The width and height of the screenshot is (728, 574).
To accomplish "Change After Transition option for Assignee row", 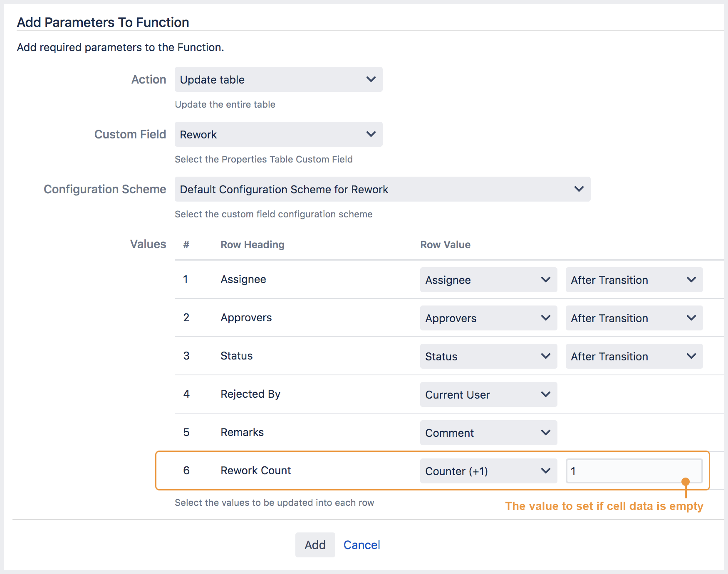I will point(634,280).
